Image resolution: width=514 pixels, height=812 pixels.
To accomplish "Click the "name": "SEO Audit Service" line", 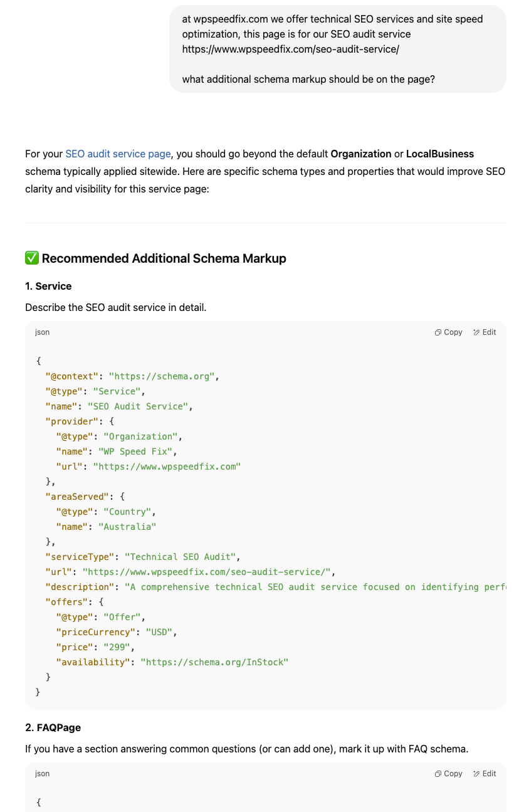I will tap(118, 406).
